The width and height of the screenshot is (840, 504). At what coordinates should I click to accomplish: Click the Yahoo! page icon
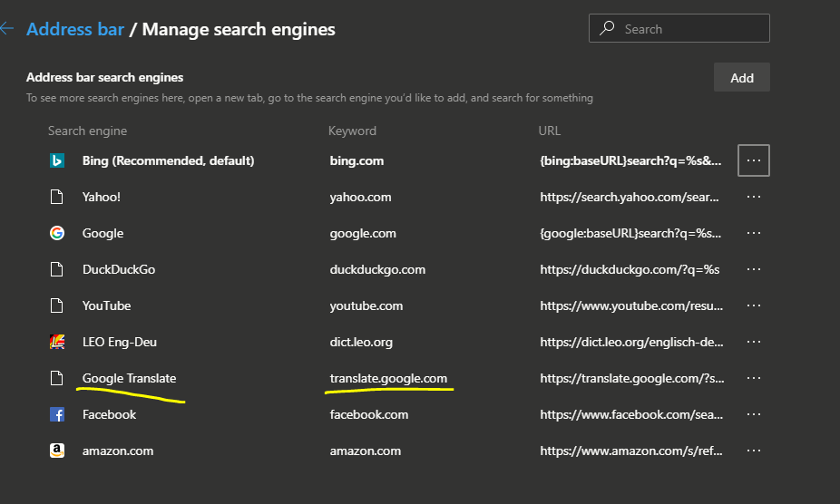(56, 197)
